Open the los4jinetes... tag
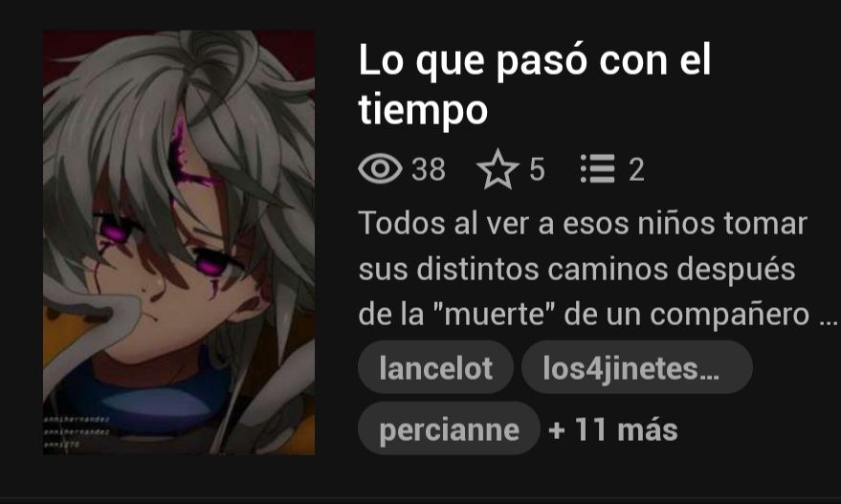841x504 pixels. 636,368
